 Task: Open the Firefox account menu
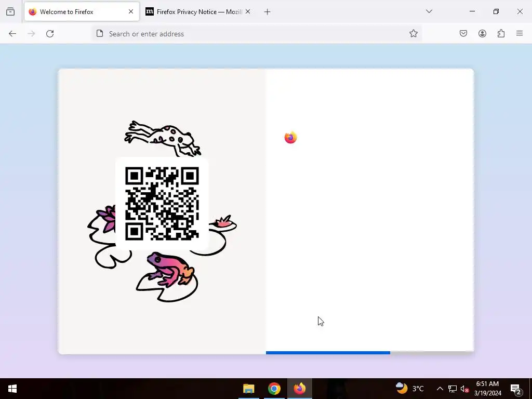[x=483, y=34]
